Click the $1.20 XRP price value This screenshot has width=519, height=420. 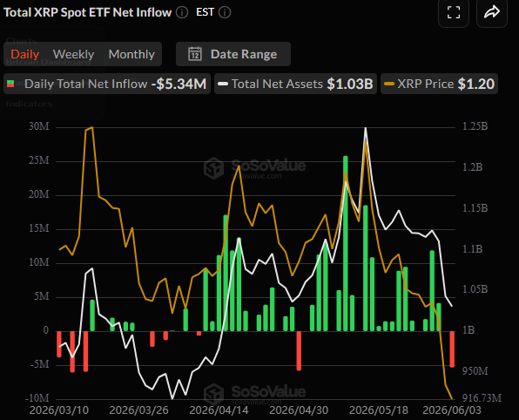(x=476, y=84)
